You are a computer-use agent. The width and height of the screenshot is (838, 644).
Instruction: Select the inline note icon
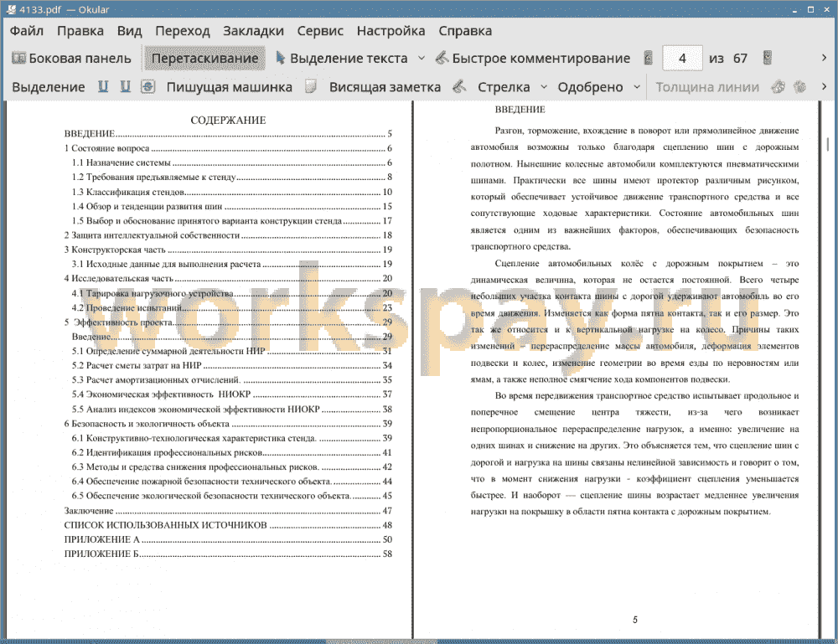[311, 87]
